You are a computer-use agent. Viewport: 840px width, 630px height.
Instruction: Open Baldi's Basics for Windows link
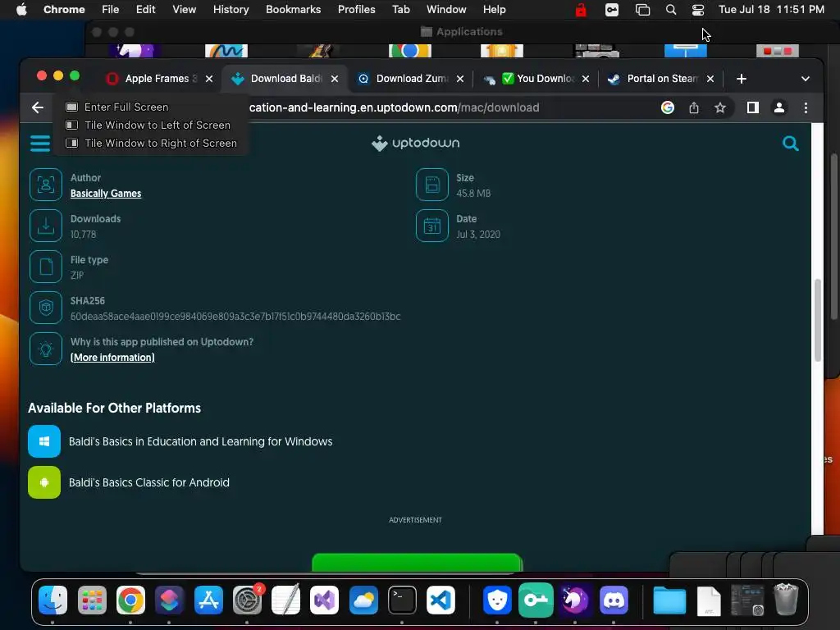pos(200,441)
